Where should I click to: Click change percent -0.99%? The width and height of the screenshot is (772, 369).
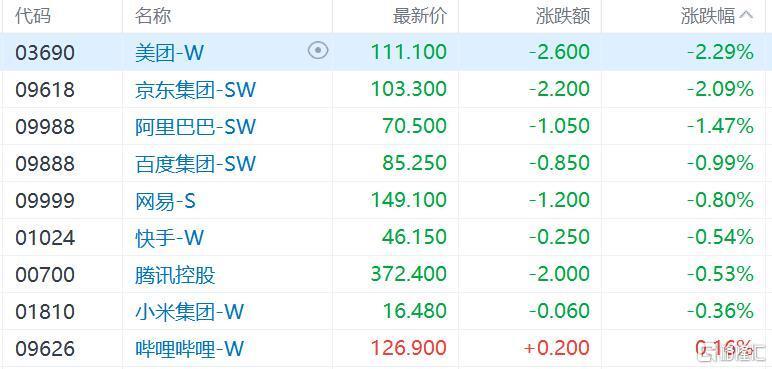[x=721, y=163]
